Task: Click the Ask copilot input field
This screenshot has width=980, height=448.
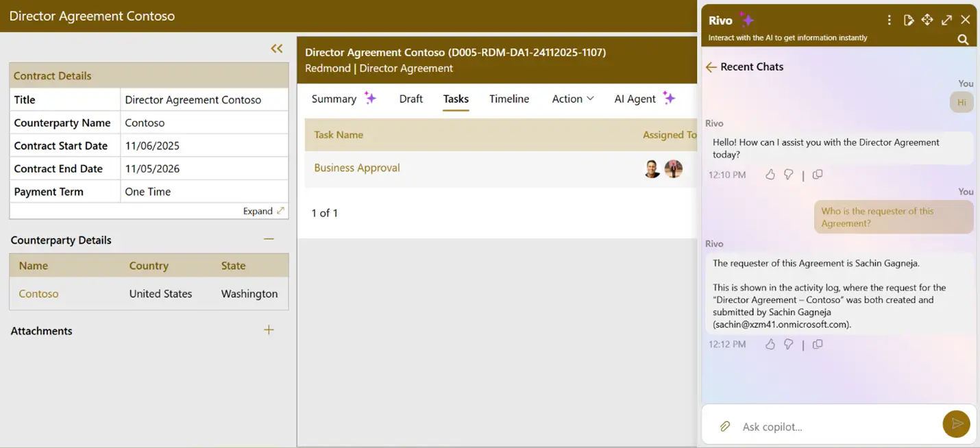Action: coord(822,425)
